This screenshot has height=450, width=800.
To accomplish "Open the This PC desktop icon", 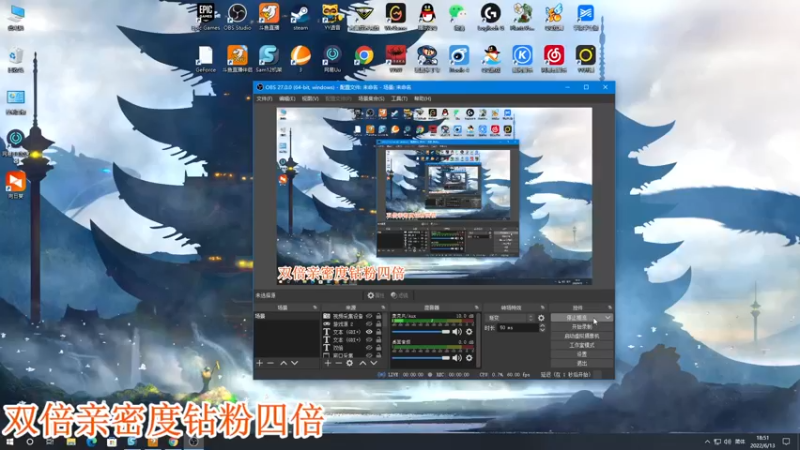I will 16,18.
